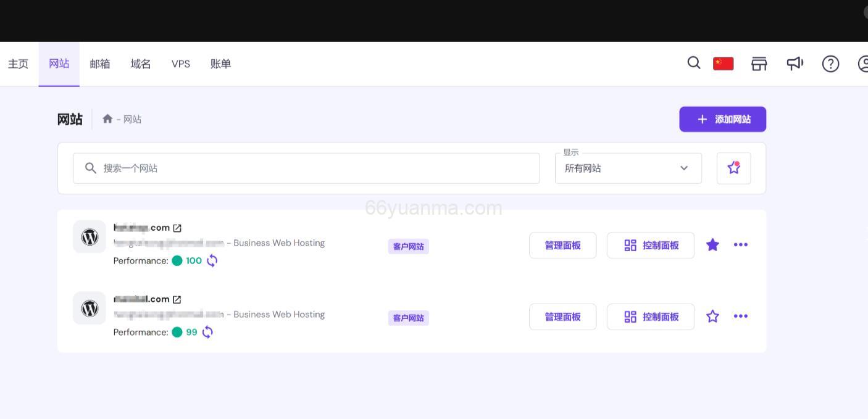The width and height of the screenshot is (868, 419).
Task: Open the external link icon beside the first domain
Action: tap(178, 227)
